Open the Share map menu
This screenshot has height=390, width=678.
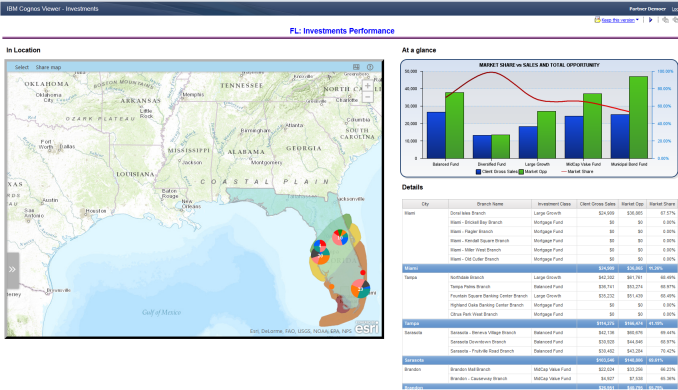pos(48,67)
